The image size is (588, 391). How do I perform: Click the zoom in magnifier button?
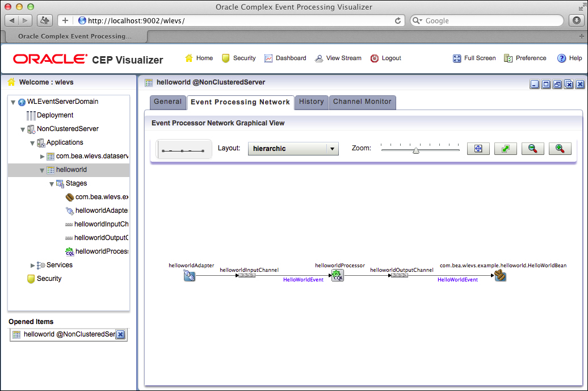click(560, 149)
